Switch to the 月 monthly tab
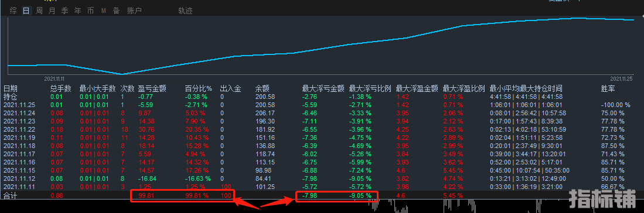The image size is (644, 213). tap(52, 11)
